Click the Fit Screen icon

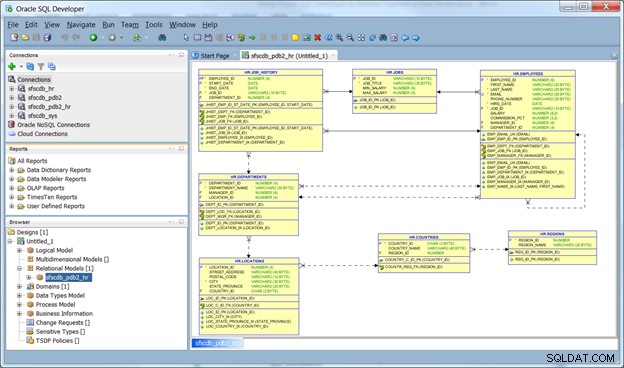click(x=361, y=37)
